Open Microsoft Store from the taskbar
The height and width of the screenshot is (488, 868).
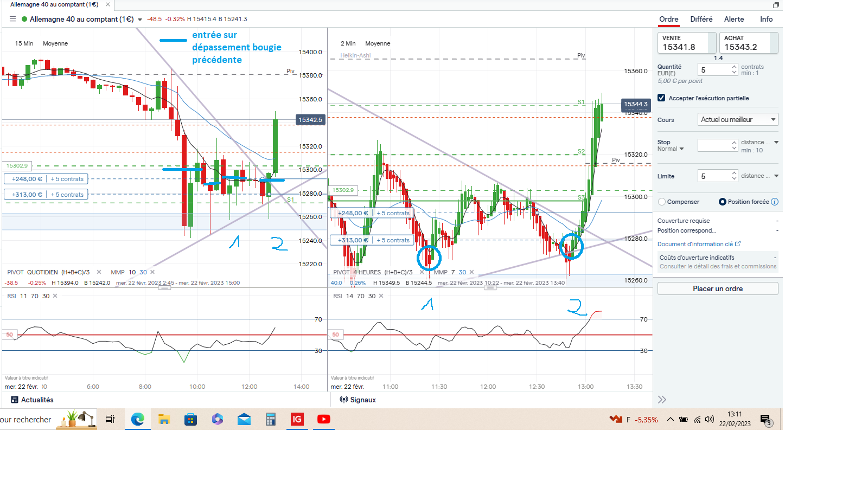190,419
